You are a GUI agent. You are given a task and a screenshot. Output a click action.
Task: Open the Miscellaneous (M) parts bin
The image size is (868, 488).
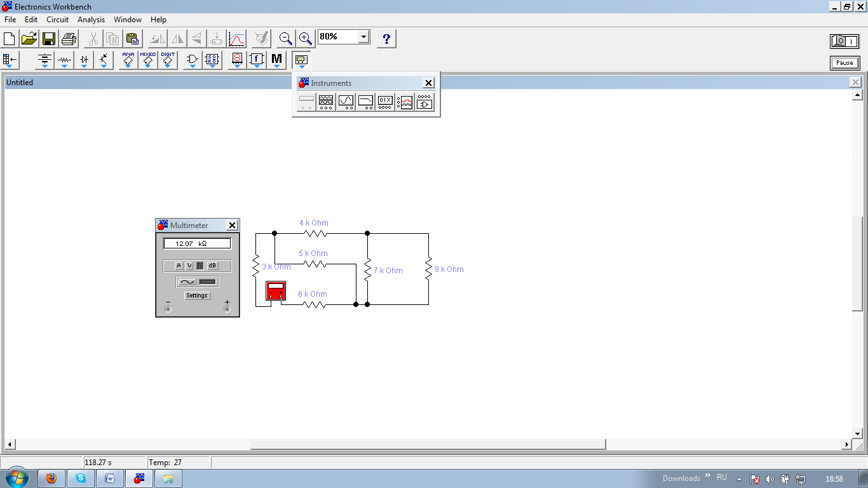[276, 61]
